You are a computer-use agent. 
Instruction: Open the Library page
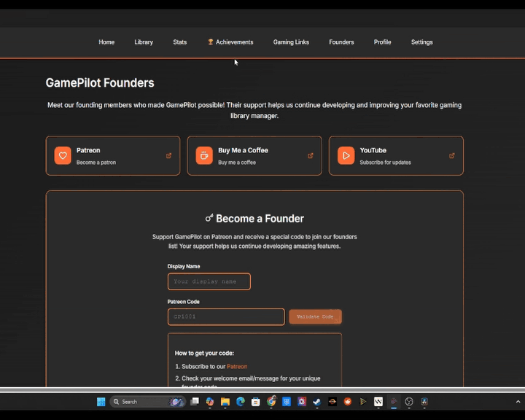coord(144,42)
